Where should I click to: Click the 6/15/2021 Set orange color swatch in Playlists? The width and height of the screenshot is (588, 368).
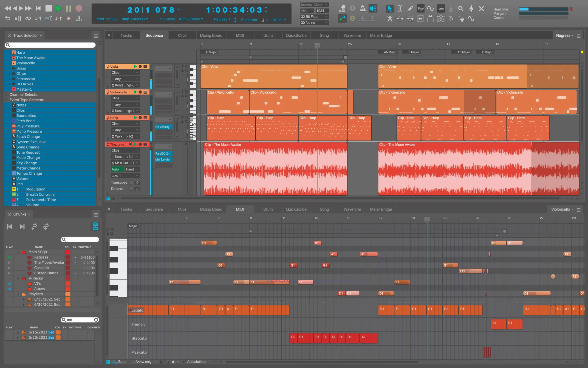[68, 299]
